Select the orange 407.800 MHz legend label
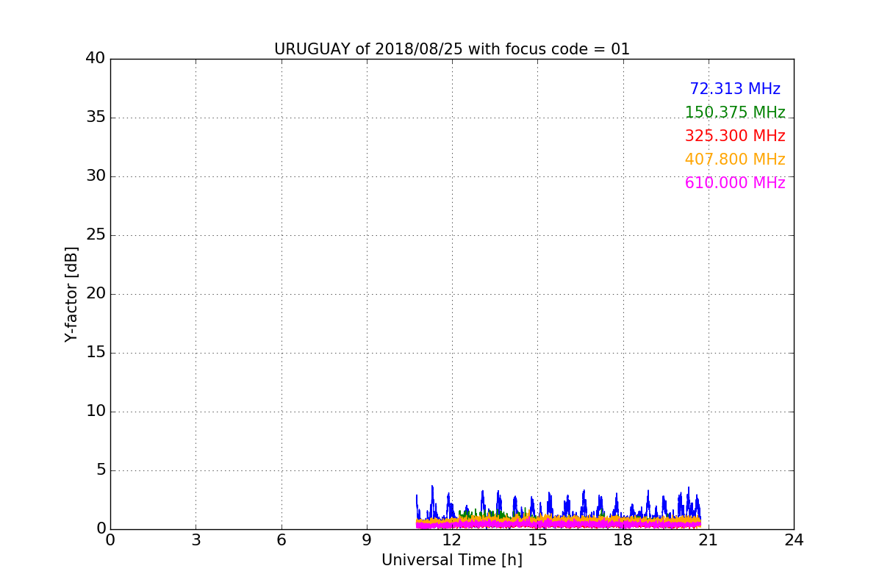The image size is (882, 588). [x=735, y=159]
